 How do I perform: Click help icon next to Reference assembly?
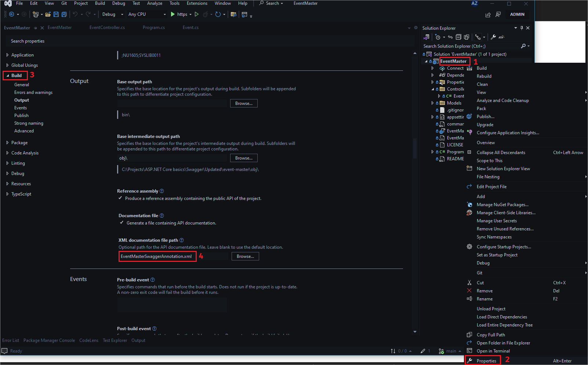(162, 191)
